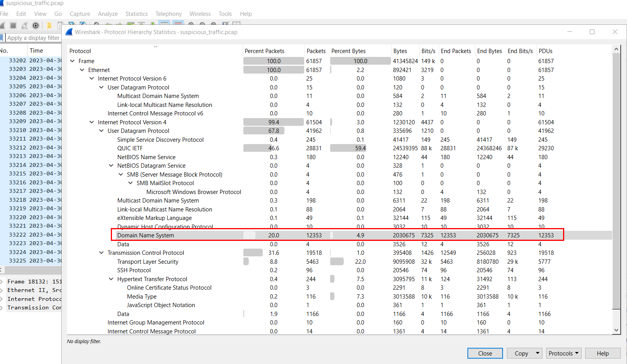Collapse the Hypertext Transfer Protocol node
This screenshot has height=364, width=627.
(x=111, y=279)
